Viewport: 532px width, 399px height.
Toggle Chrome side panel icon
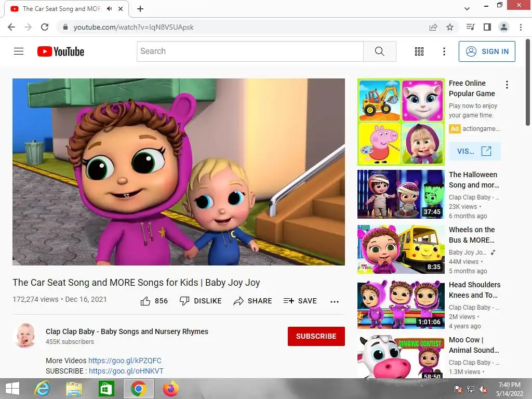pyautogui.click(x=487, y=27)
